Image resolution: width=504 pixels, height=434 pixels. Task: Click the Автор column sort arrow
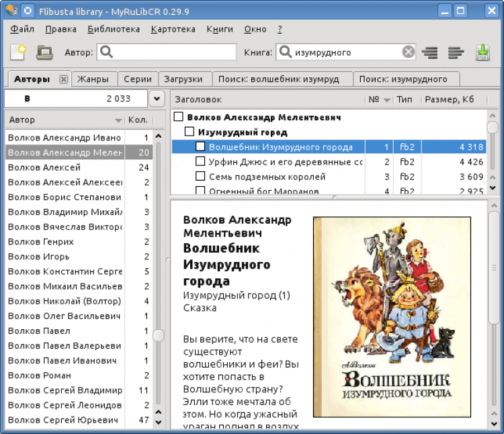(118, 120)
